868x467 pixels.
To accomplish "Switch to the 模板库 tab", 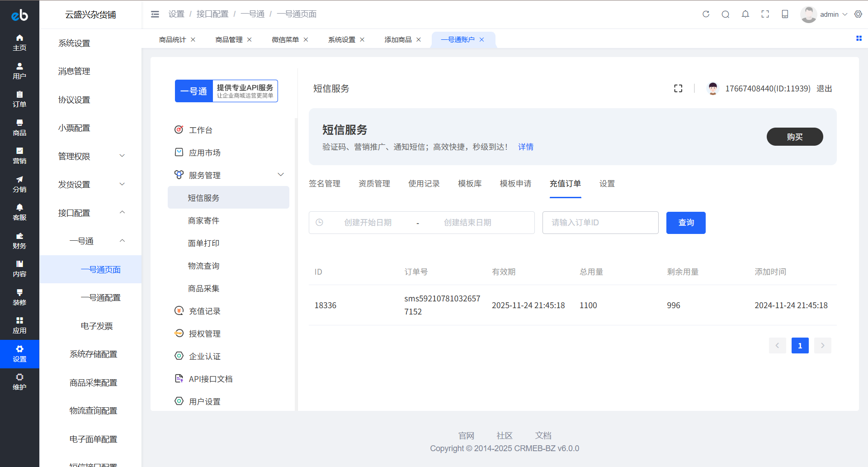I will pos(470,184).
